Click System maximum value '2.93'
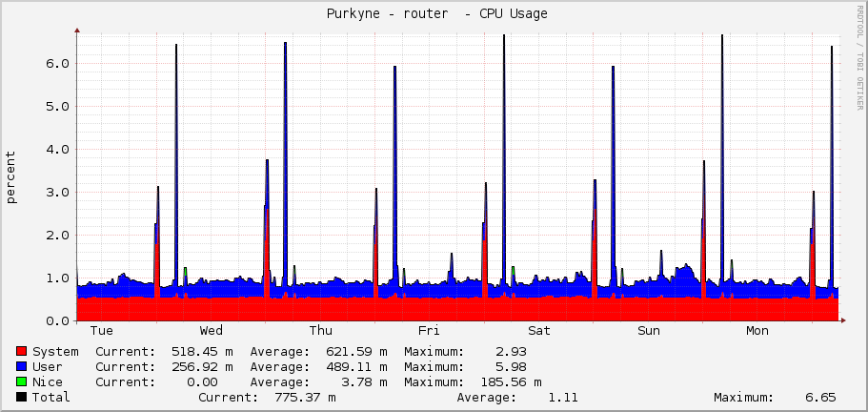Image resolution: width=868 pixels, height=412 pixels. 511,351
